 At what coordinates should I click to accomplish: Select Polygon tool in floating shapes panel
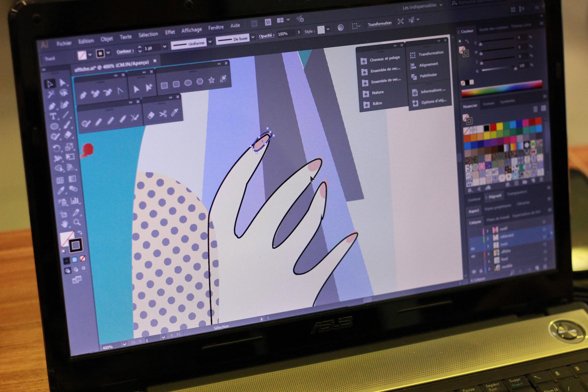click(x=200, y=81)
